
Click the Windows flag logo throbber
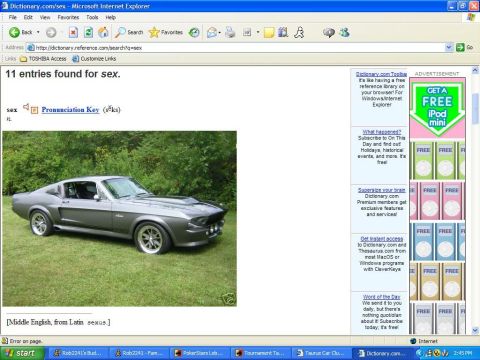[x=471, y=17]
